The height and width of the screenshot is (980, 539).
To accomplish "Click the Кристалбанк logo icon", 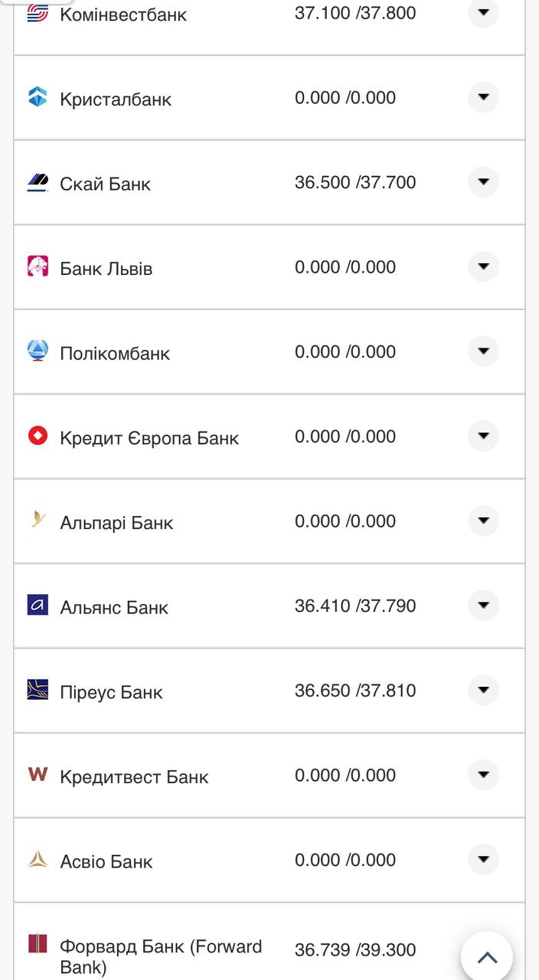I will coord(38,97).
